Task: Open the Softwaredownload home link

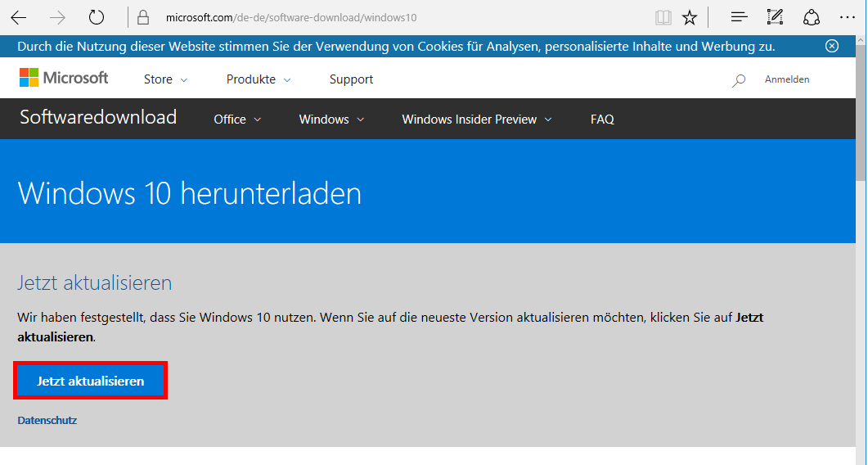Action: (x=98, y=118)
